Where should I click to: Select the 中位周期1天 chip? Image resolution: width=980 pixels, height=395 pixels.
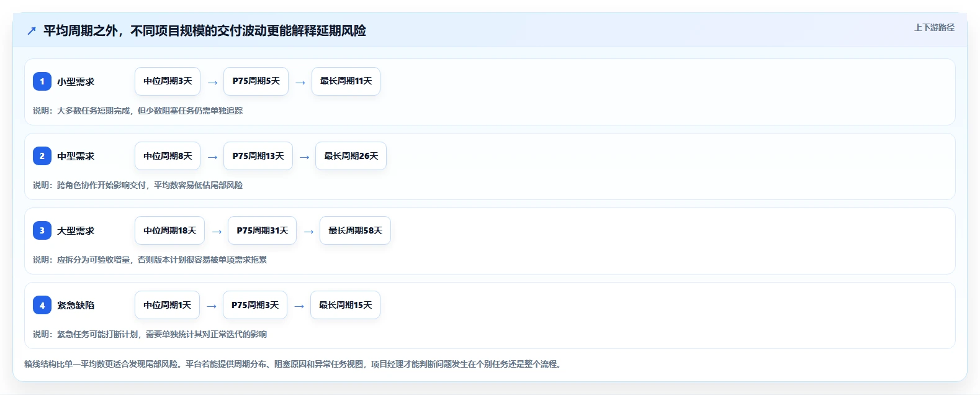click(x=167, y=305)
